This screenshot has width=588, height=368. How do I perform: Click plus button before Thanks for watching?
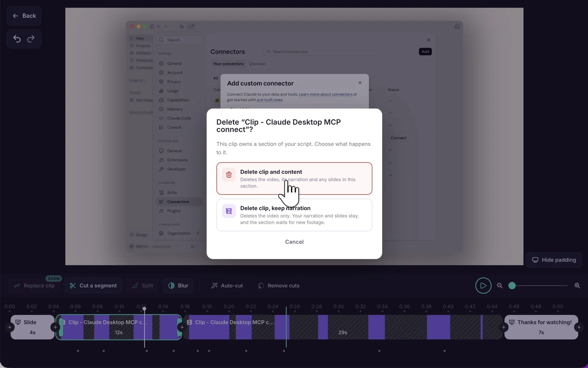(503, 327)
